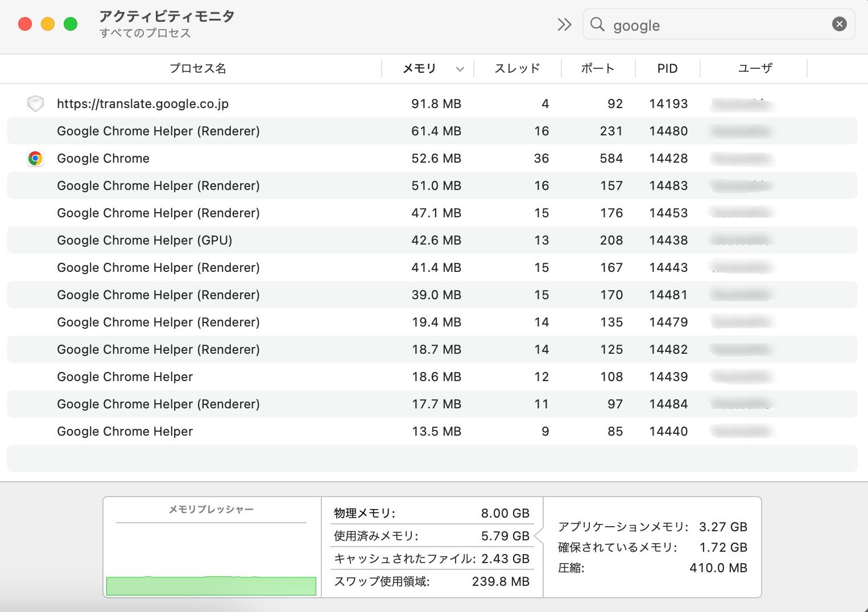Click キャッシュされたファイル 2.43 GB entry
The height and width of the screenshot is (612, 868).
point(432,559)
